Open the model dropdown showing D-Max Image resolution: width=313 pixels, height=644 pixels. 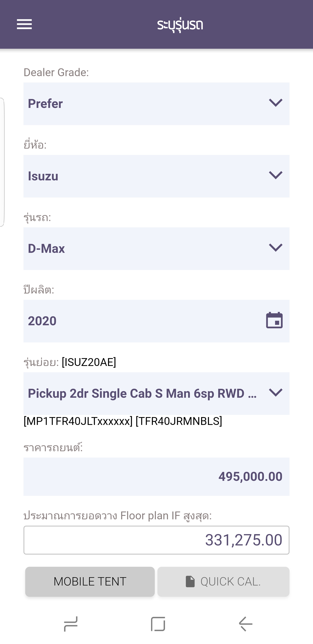tap(145, 249)
